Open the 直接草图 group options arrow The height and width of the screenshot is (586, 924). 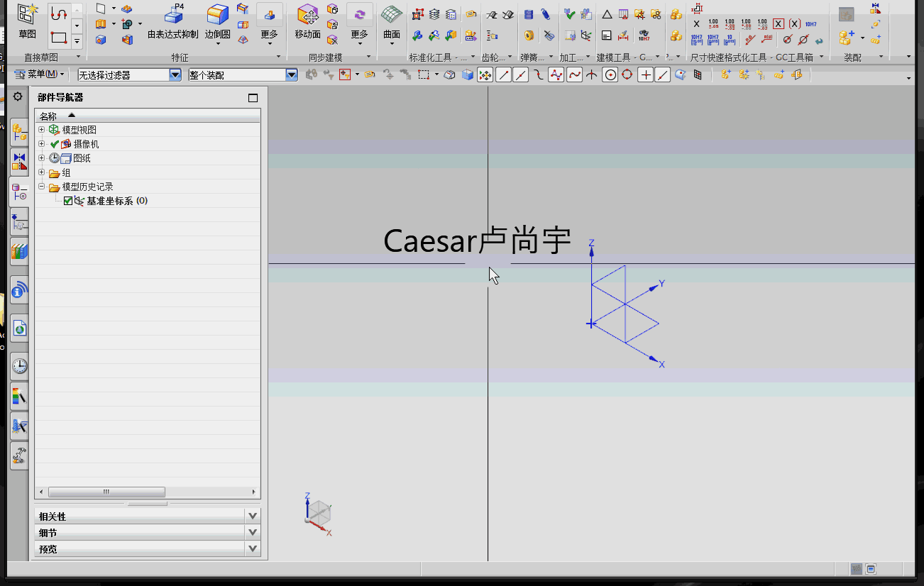[79, 57]
